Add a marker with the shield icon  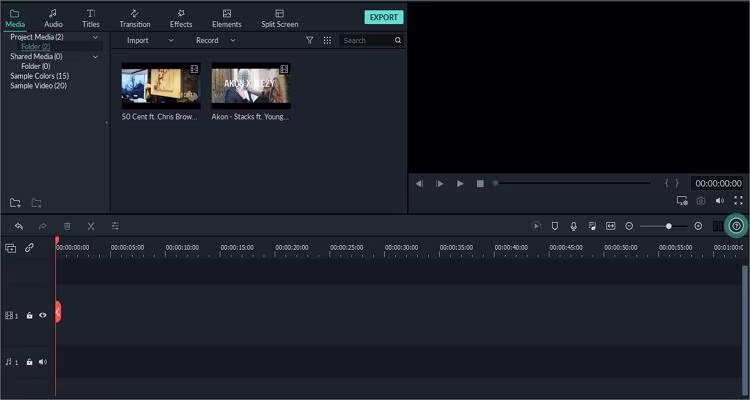(555, 226)
